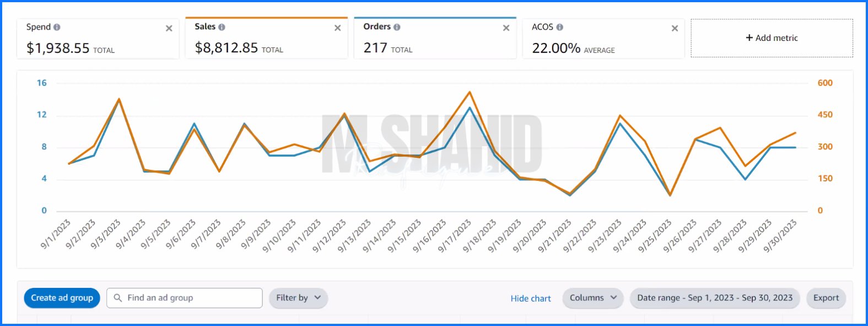The width and height of the screenshot is (868, 326).
Task: Click the 9/30/2023 axis date label
Action: (x=780, y=236)
